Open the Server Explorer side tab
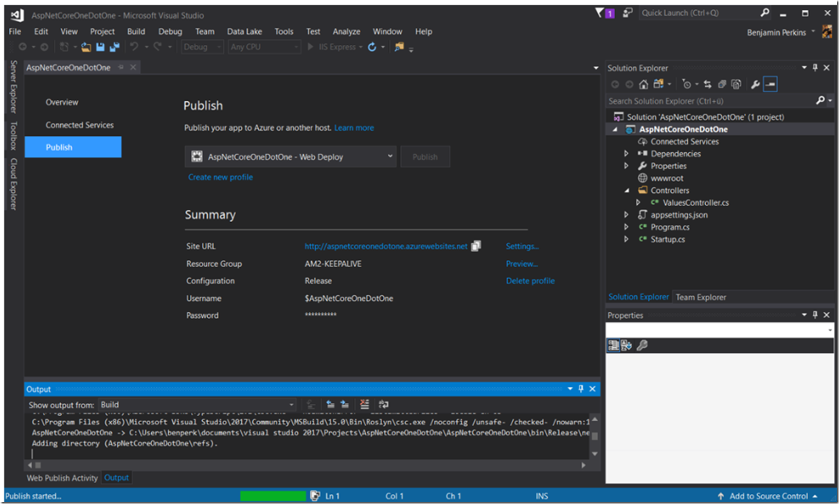Screen dimensions: 839x504 click(14, 86)
